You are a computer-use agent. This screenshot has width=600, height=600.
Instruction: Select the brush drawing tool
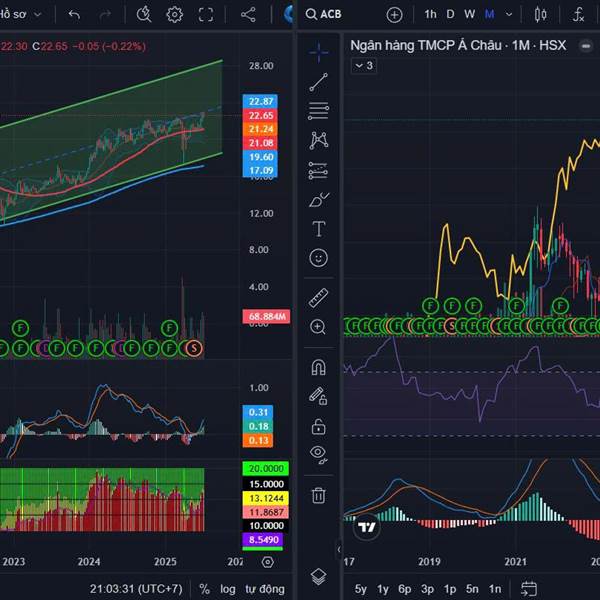coord(318,199)
